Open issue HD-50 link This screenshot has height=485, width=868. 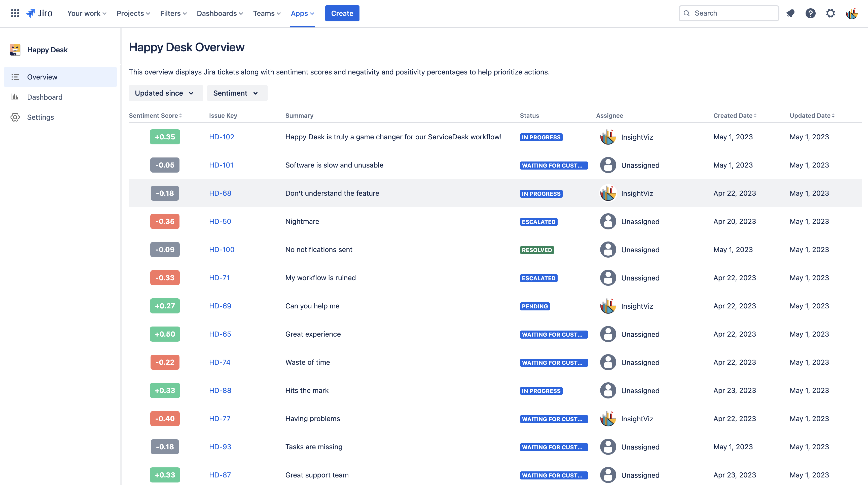pyautogui.click(x=220, y=222)
